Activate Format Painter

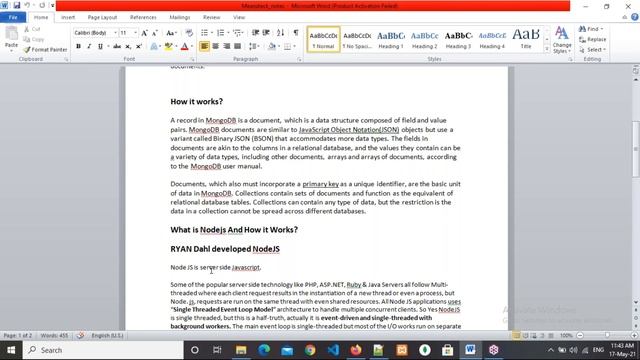pos(45,49)
